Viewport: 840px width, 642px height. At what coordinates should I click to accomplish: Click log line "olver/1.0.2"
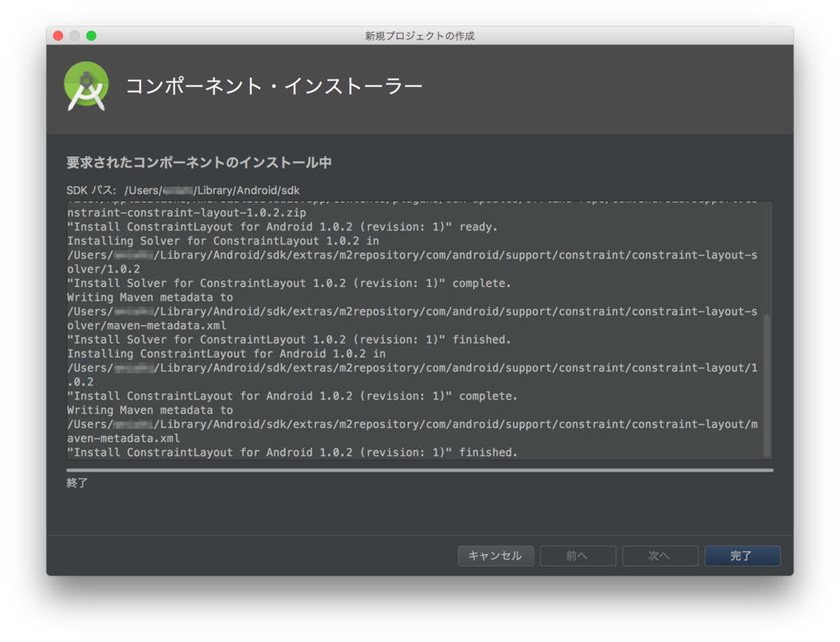(103, 269)
